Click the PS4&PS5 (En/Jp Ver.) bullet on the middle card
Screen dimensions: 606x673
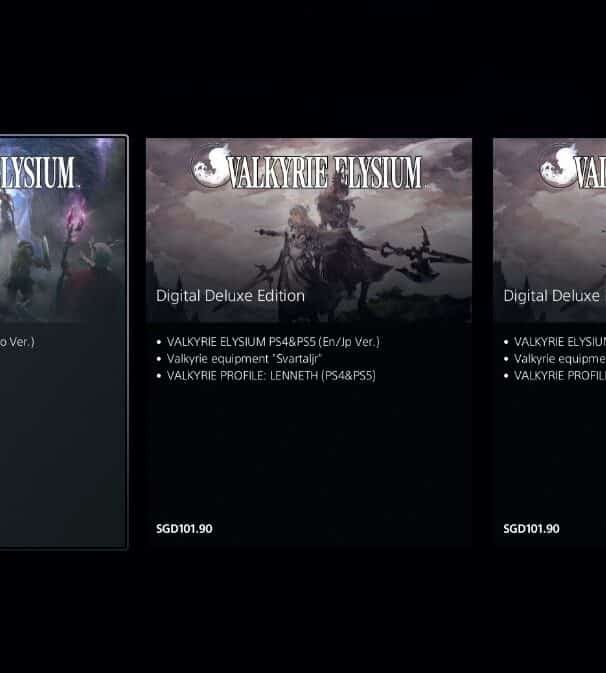[x=273, y=342]
